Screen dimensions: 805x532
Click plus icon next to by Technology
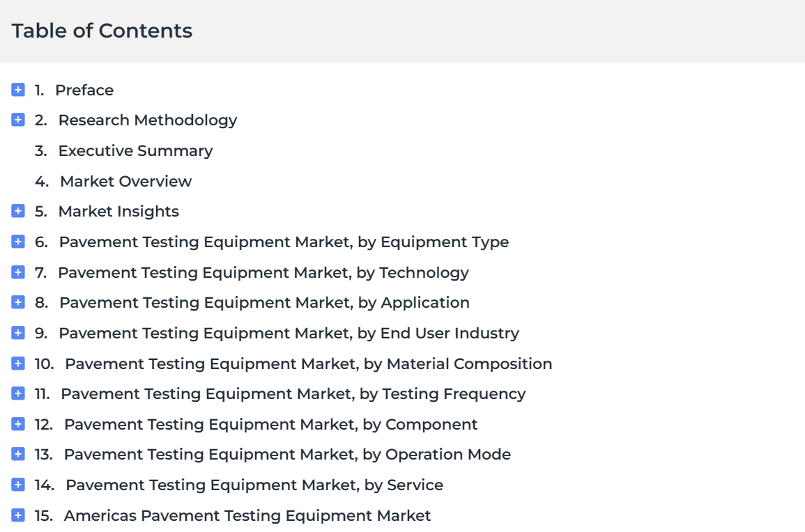coord(18,272)
